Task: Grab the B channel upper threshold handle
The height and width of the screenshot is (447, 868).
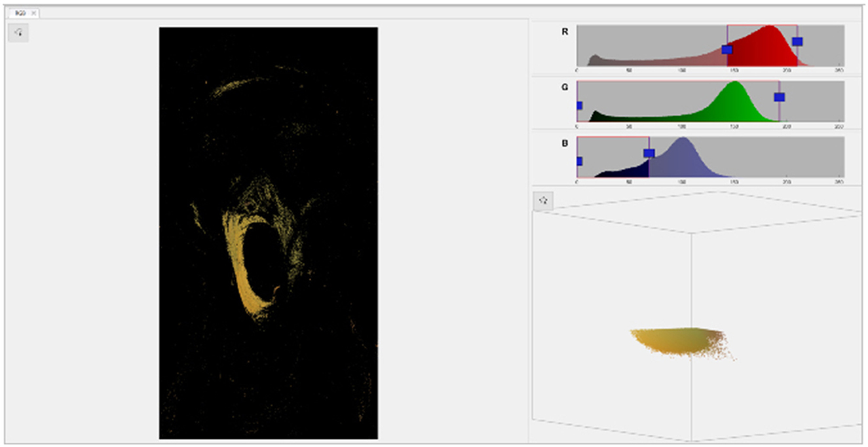Action: click(649, 153)
